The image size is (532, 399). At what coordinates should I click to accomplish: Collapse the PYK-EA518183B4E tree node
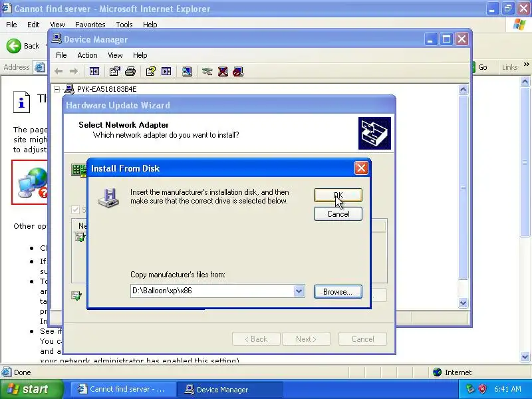click(x=57, y=89)
